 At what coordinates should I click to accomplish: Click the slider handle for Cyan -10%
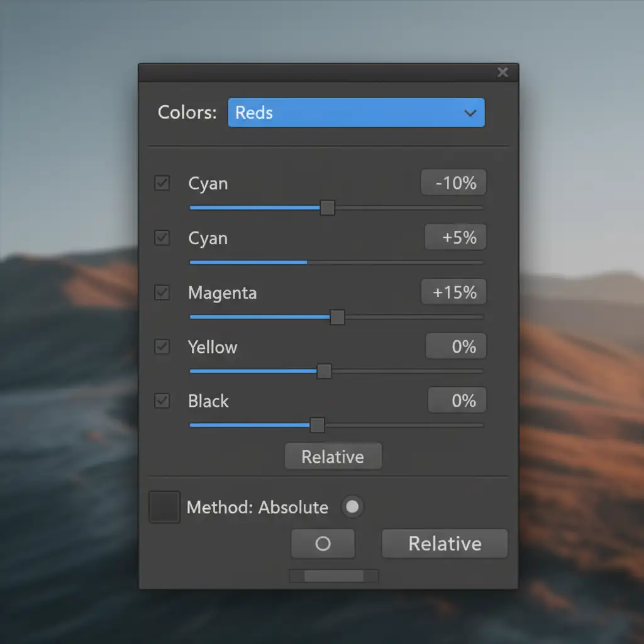(x=327, y=208)
